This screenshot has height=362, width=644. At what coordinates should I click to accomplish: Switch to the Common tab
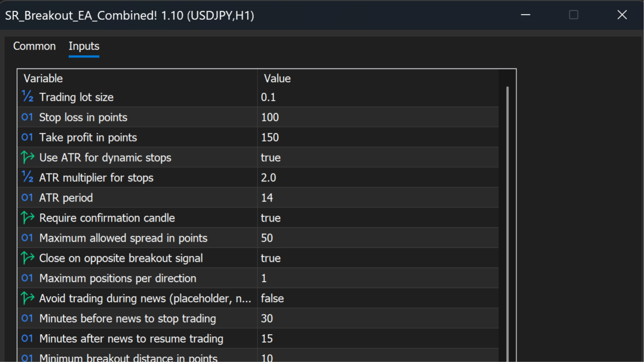coord(34,46)
